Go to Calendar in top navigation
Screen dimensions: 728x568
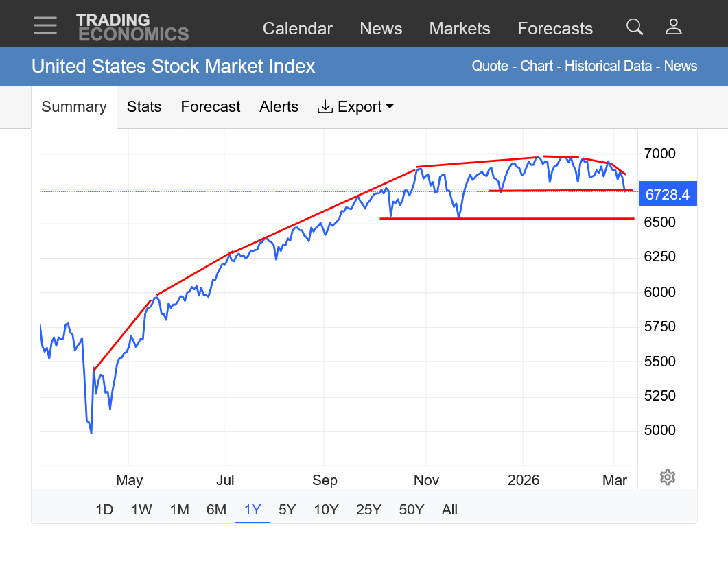[x=297, y=29]
